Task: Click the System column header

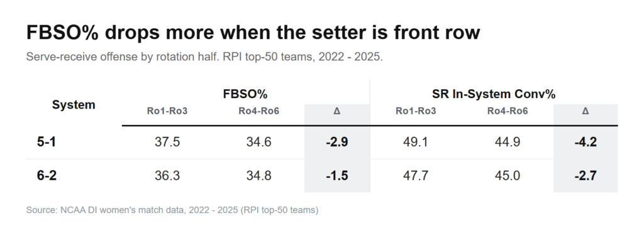Action: click(x=74, y=105)
